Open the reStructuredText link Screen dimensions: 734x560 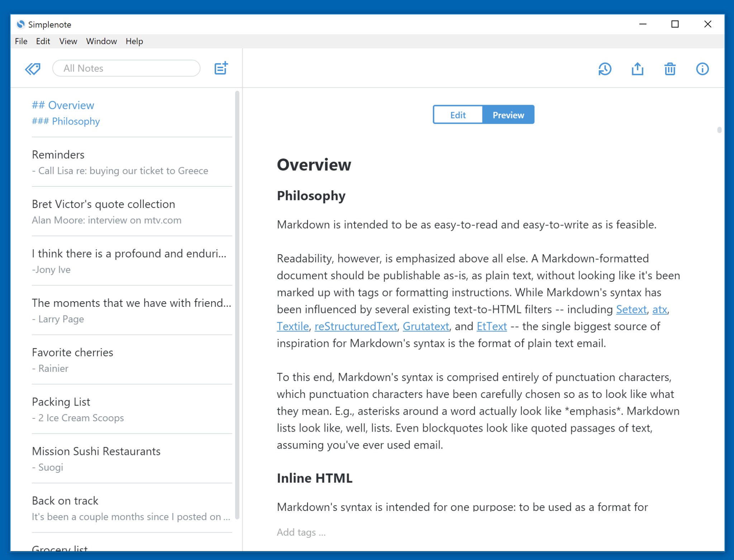(356, 326)
